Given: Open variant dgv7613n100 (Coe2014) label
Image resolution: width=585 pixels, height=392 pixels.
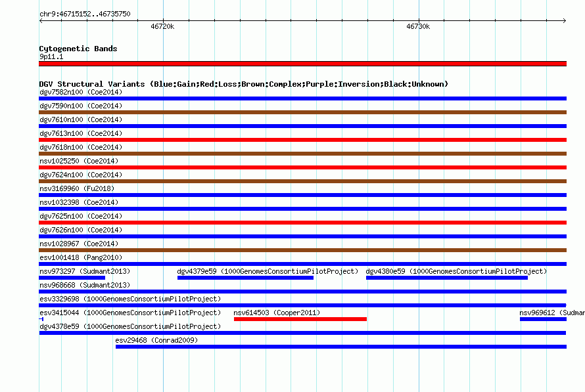Looking at the screenshot, I should (81, 133).
